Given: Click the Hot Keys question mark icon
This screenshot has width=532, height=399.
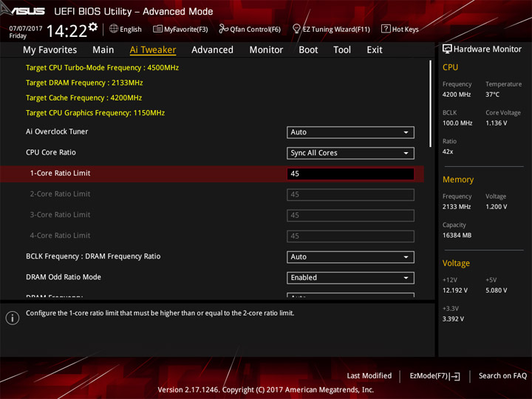Looking at the screenshot, I should [x=386, y=29].
